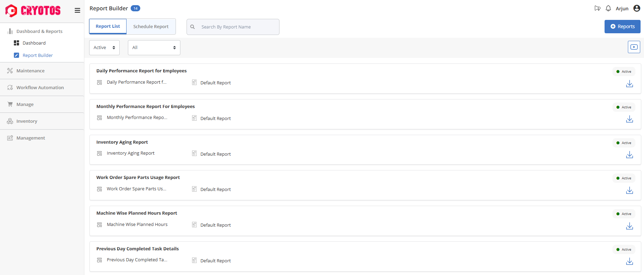This screenshot has height=275, width=644.
Task: Click template icon beside Machine Wise Planned Hours
Action: point(99,225)
